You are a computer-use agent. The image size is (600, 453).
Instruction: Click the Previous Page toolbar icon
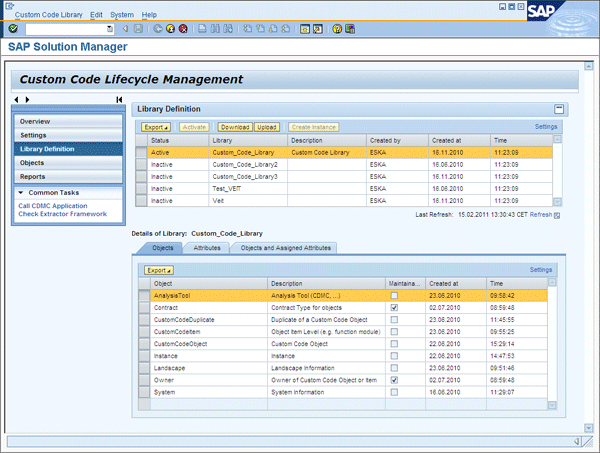tap(260, 29)
